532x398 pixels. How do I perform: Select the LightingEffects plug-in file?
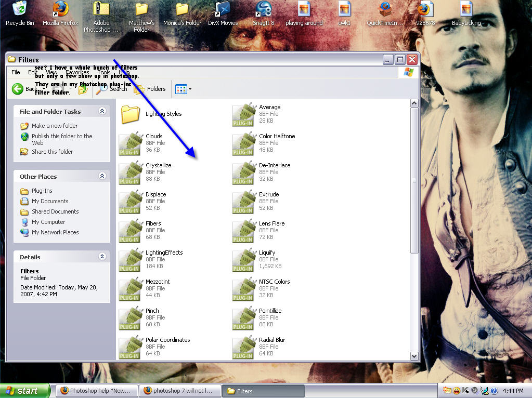point(151,260)
